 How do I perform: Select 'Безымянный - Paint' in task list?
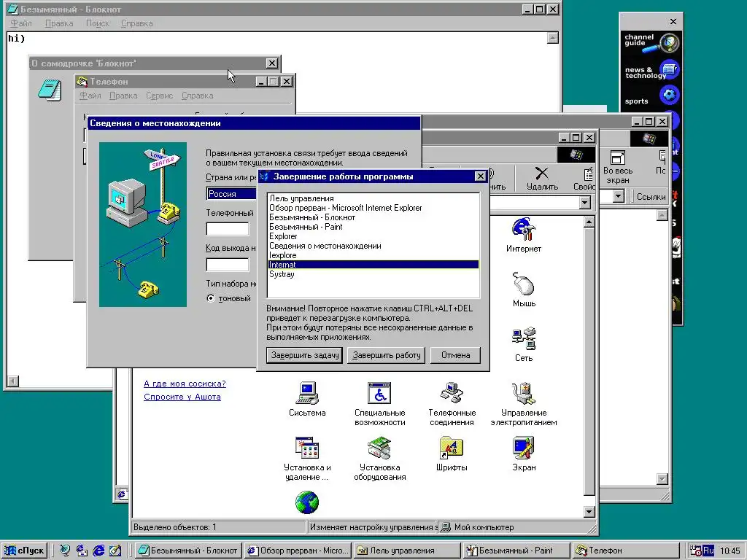[373, 227]
